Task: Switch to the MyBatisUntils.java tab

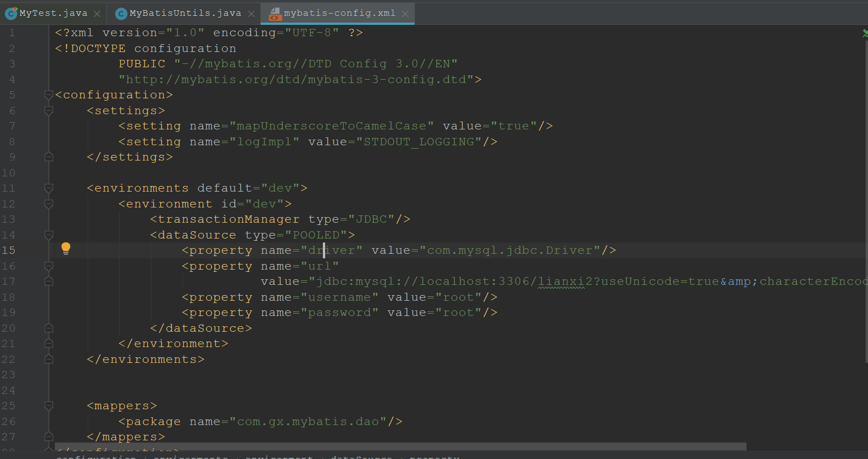Action: 185,13
